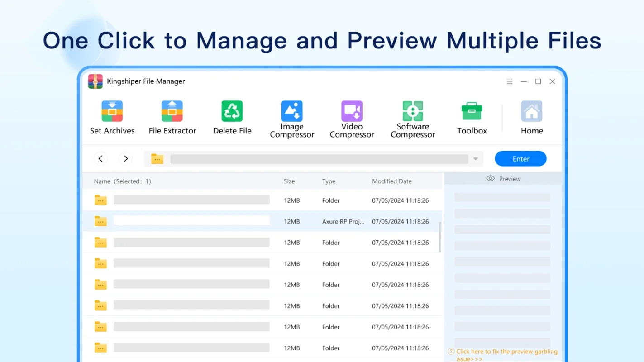This screenshot has width=644, height=362.
Task: Click the orange help icon near garbling link
Action: click(x=451, y=352)
